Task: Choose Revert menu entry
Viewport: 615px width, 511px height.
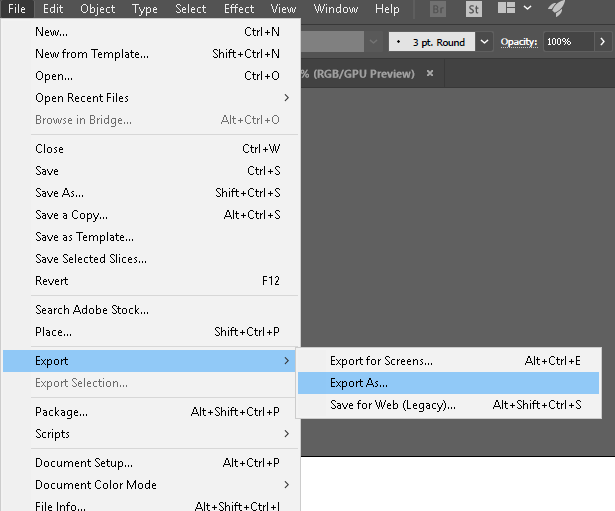Action: (x=150, y=280)
